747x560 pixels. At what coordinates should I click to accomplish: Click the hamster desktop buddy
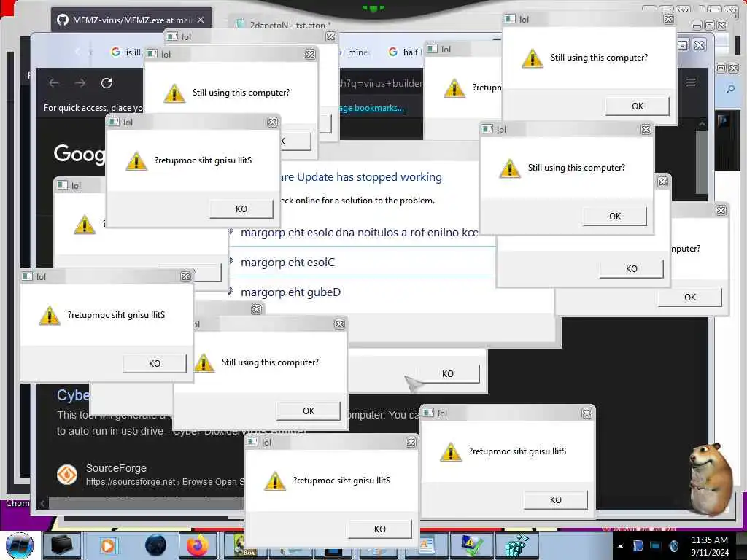[711, 480]
